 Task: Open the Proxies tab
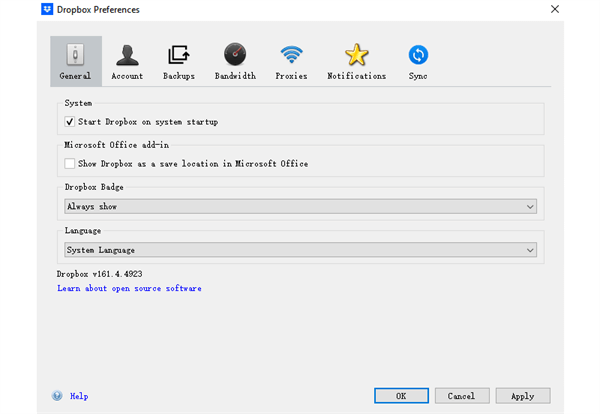(x=291, y=61)
